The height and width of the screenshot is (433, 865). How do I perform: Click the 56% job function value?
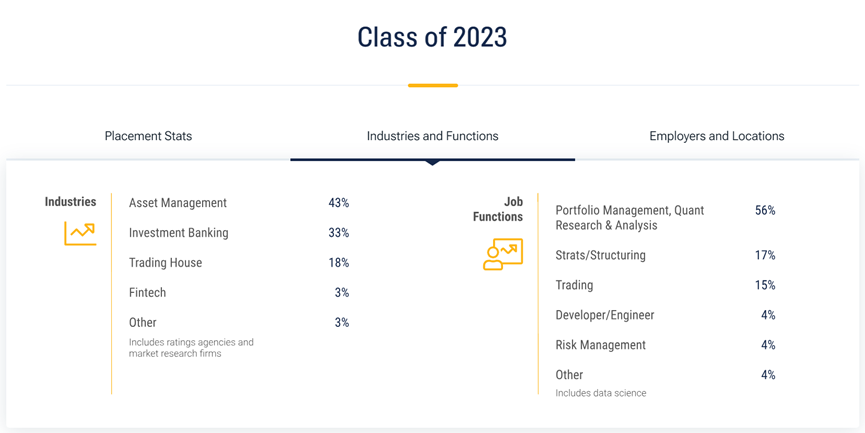pos(765,210)
